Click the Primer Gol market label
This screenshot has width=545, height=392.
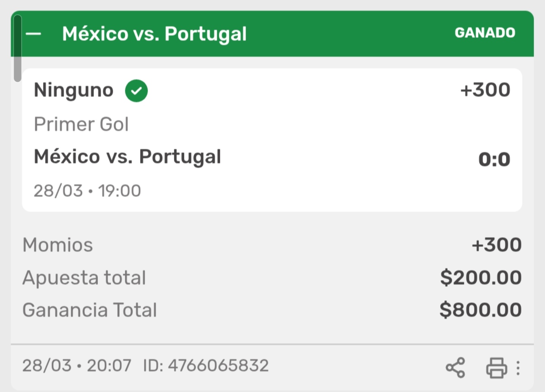81,124
